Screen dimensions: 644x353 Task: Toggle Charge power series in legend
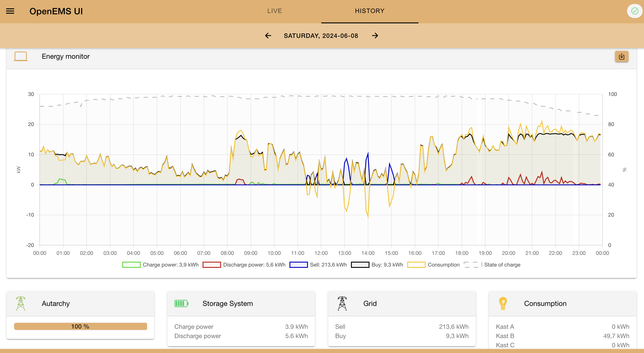pos(160,265)
